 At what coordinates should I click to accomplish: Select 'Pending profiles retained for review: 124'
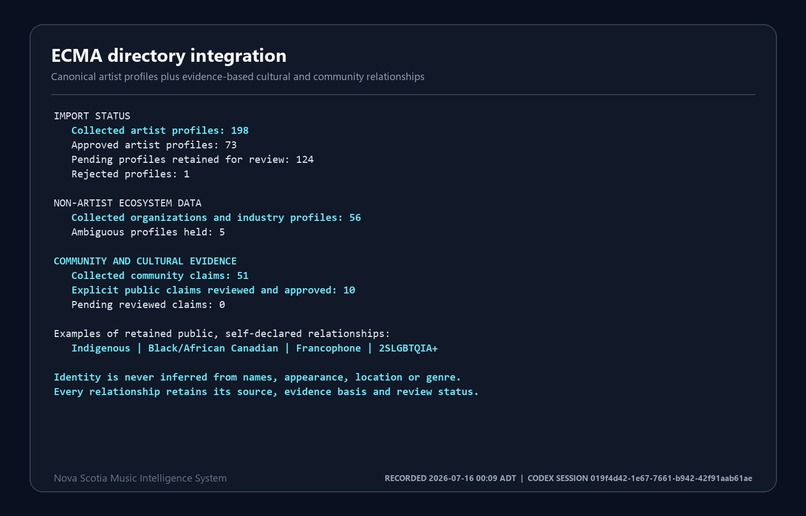(x=192, y=159)
